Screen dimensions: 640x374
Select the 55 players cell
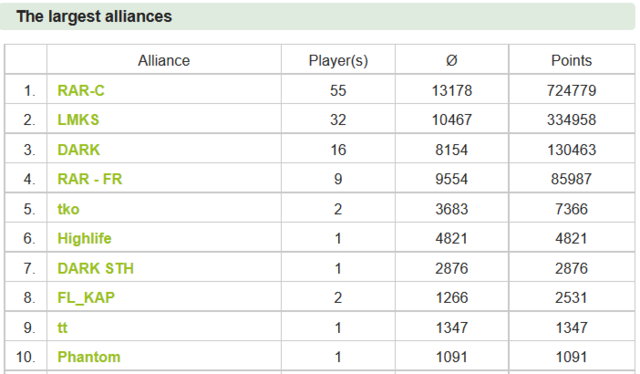[x=338, y=90]
